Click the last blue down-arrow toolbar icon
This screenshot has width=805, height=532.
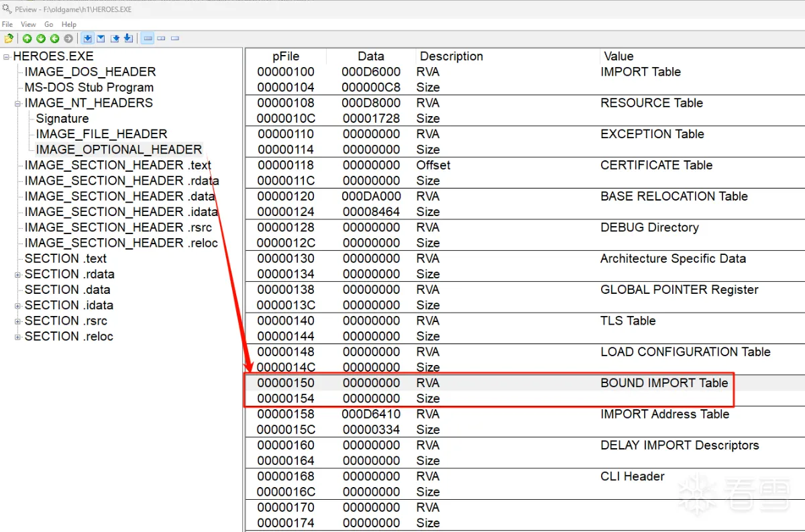tap(128, 38)
